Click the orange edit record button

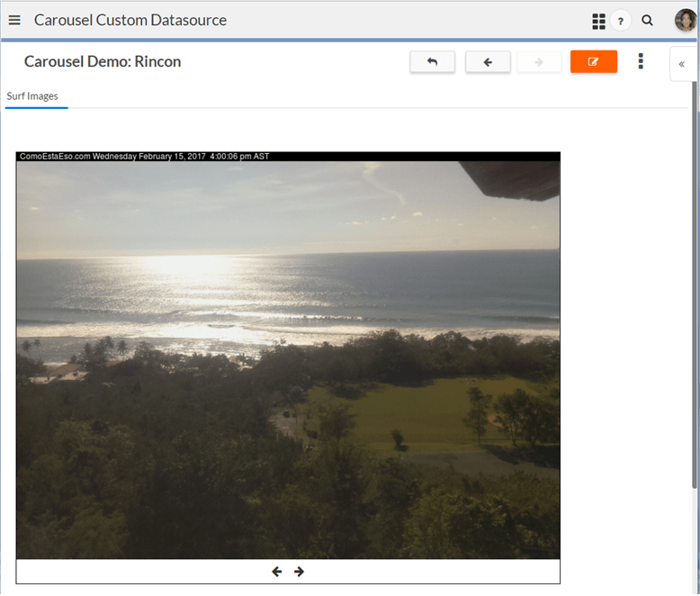point(593,62)
